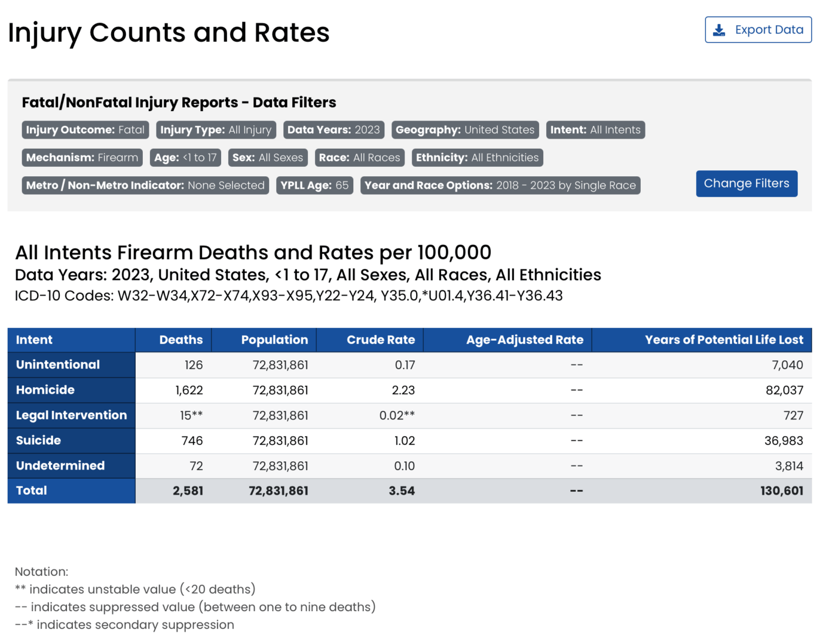Select the Injury Outcome: Fatal filter tag
The image size is (823, 644).
85,130
